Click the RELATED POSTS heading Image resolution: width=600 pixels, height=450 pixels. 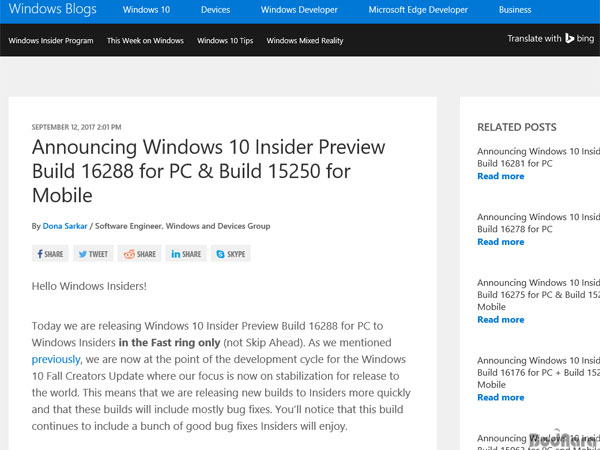[517, 127]
